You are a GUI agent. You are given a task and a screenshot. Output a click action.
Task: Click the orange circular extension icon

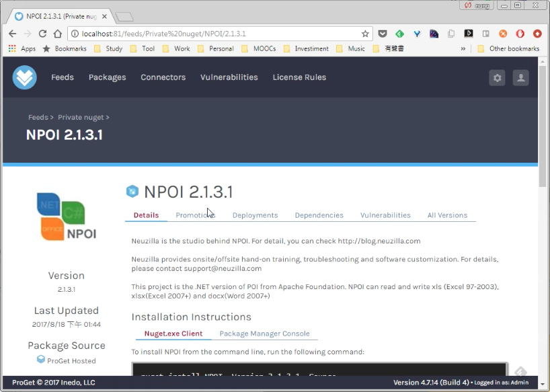pyautogui.click(x=503, y=34)
